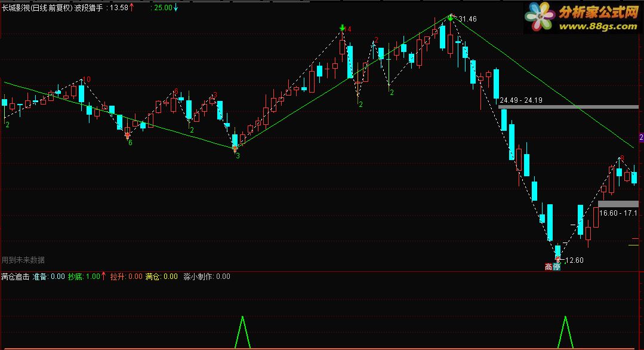The height and width of the screenshot is (350, 644).
Task: Click the red 14 wave count label
Action: 347,29
